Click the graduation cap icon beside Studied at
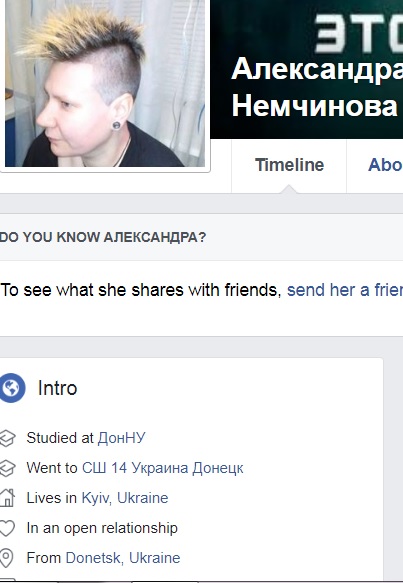Image resolution: width=403 pixels, height=583 pixels. coord(7,438)
